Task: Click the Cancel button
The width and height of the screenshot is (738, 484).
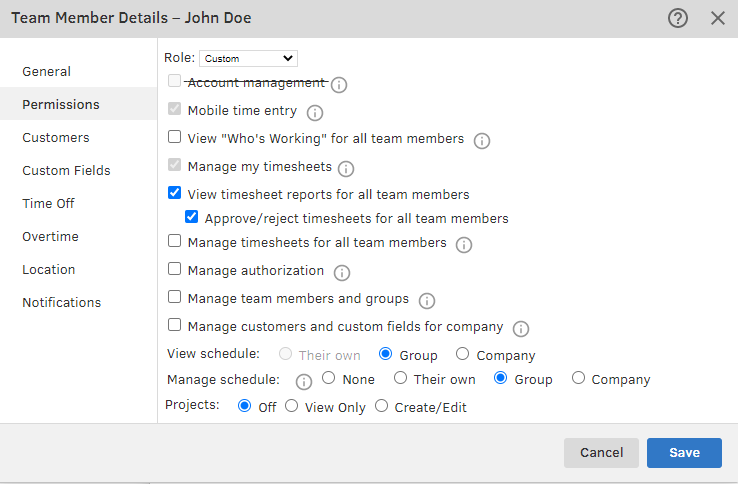Action: (601, 453)
